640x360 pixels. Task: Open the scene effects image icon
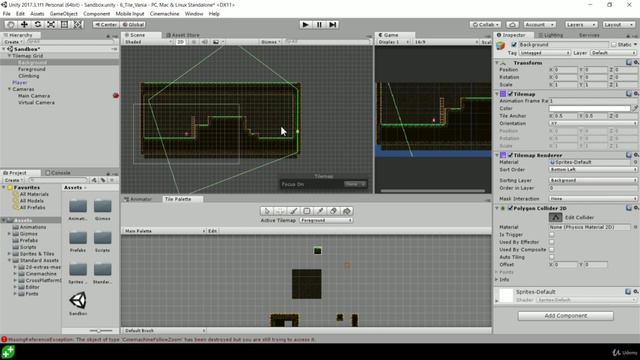[x=216, y=42]
